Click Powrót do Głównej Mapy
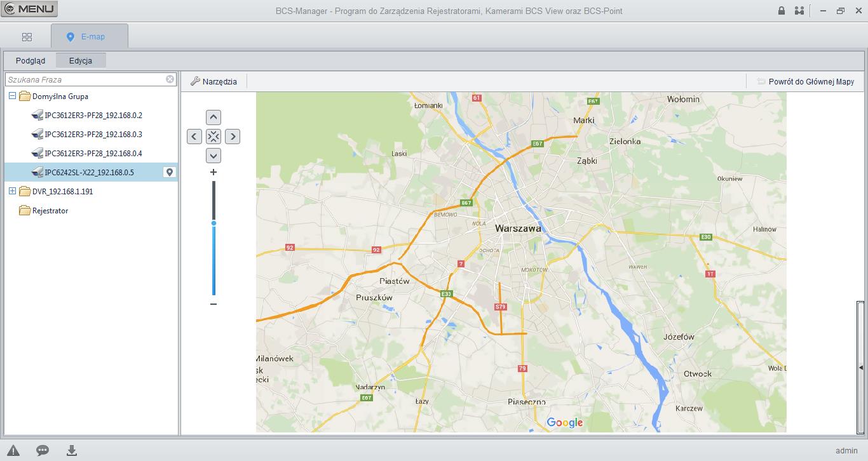The height and width of the screenshot is (461, 868). (x=806, y=81)
